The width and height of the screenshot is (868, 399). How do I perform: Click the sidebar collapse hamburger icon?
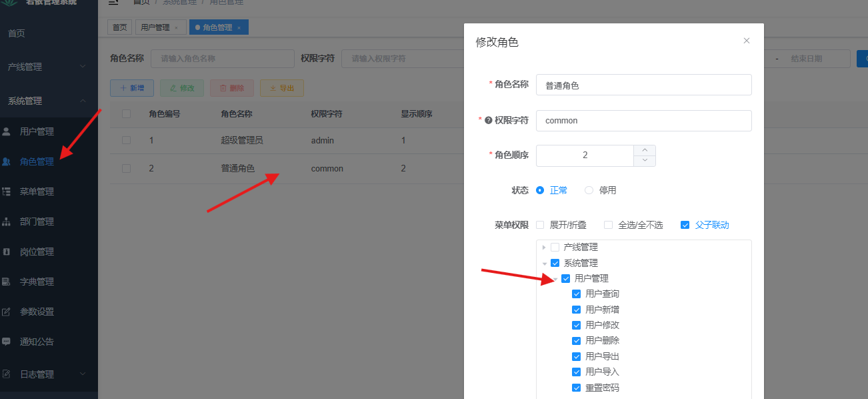pyautogui.click(x=113, y=3)
